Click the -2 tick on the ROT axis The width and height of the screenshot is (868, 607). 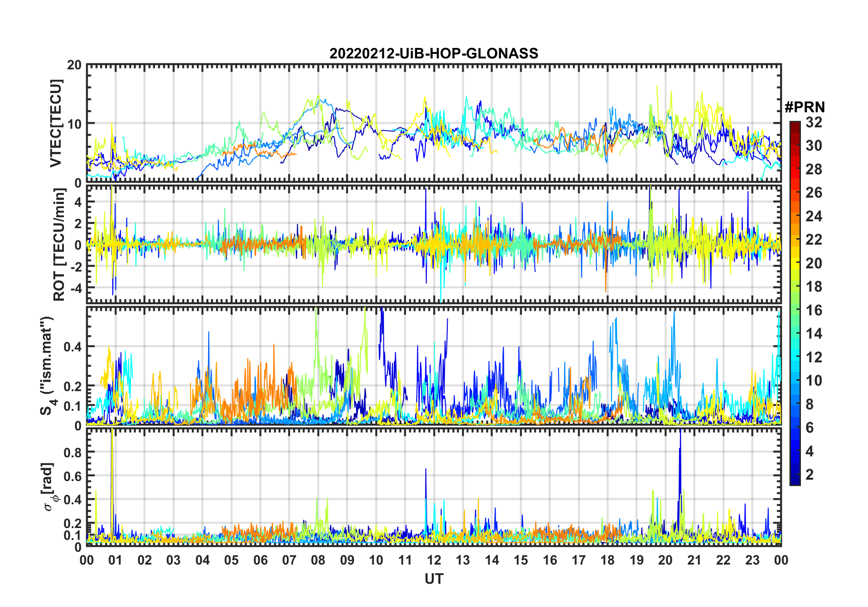click(x=76, y=267)
